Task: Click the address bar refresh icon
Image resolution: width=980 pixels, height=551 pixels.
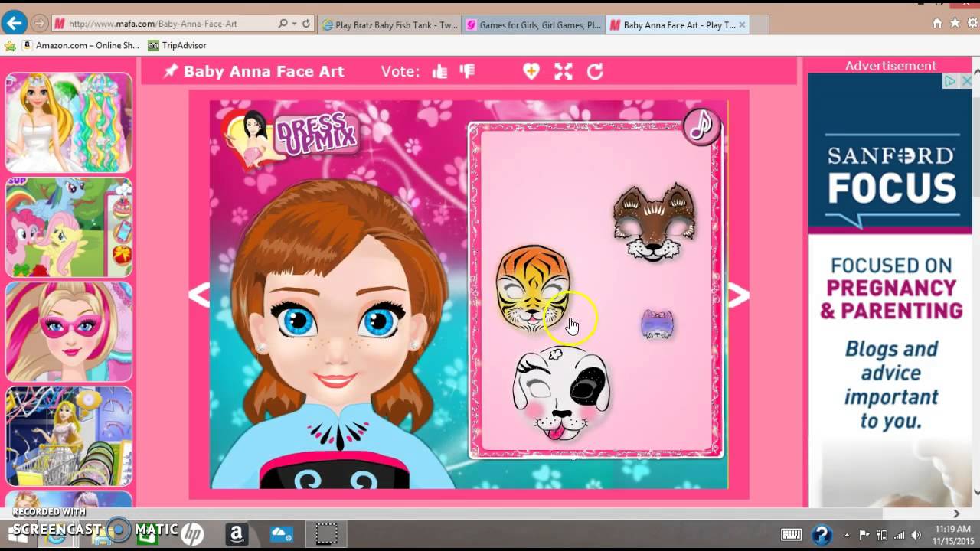Action: click(x=306, y=24)
